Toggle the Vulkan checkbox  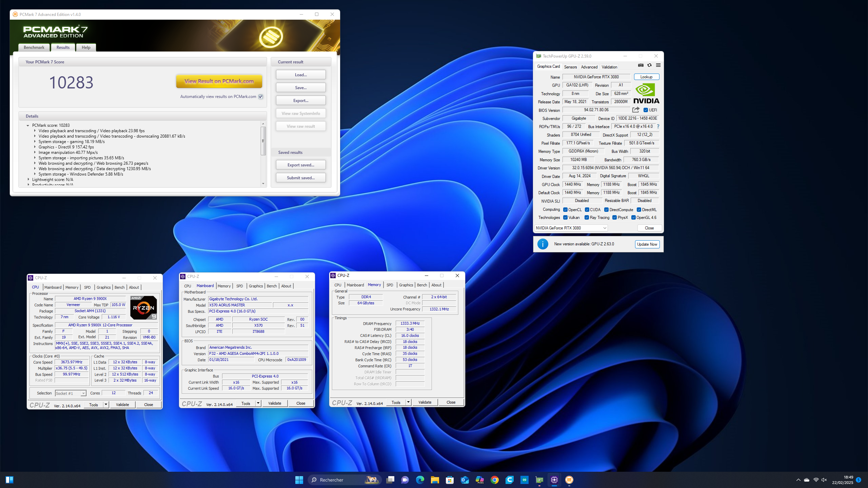tap(565, 218)
